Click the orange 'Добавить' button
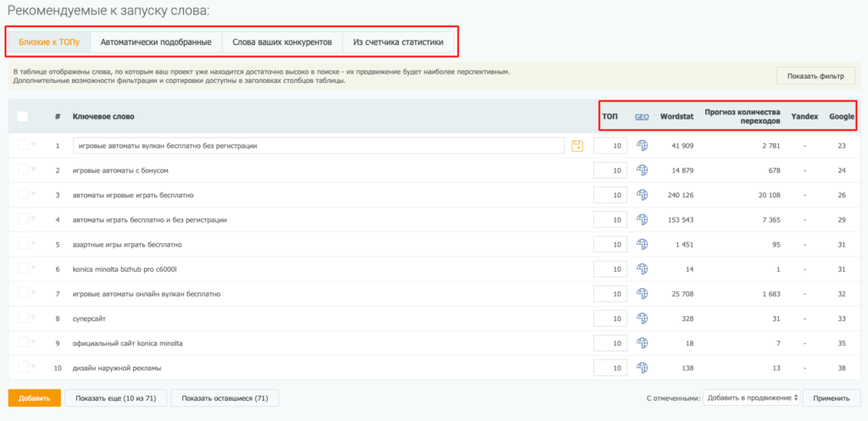This screenshot has height=421, width=868. 34,398
